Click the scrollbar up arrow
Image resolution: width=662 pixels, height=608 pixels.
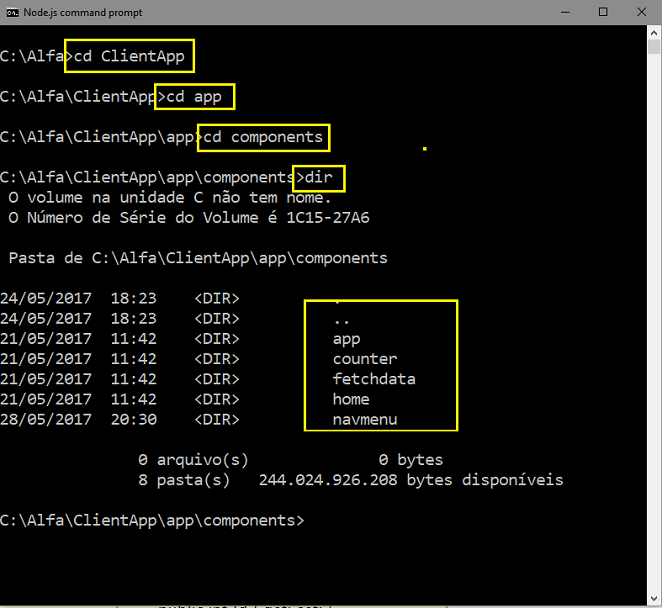[x=654, y=33]
